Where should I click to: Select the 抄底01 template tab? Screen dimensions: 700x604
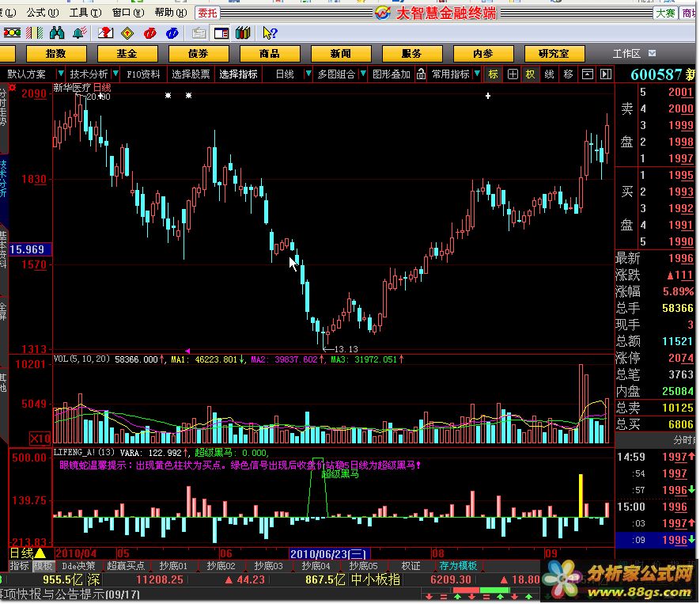[173, 566]
